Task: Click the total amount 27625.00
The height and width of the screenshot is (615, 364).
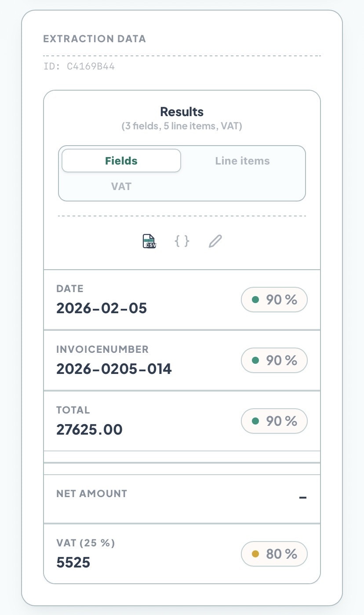Action: [x=90, y=429]
